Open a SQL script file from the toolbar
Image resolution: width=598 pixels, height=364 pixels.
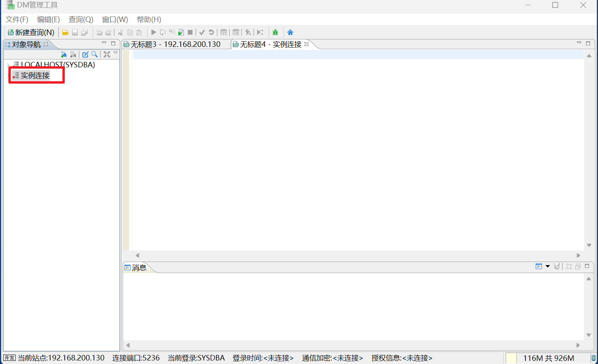click(65, 32)
